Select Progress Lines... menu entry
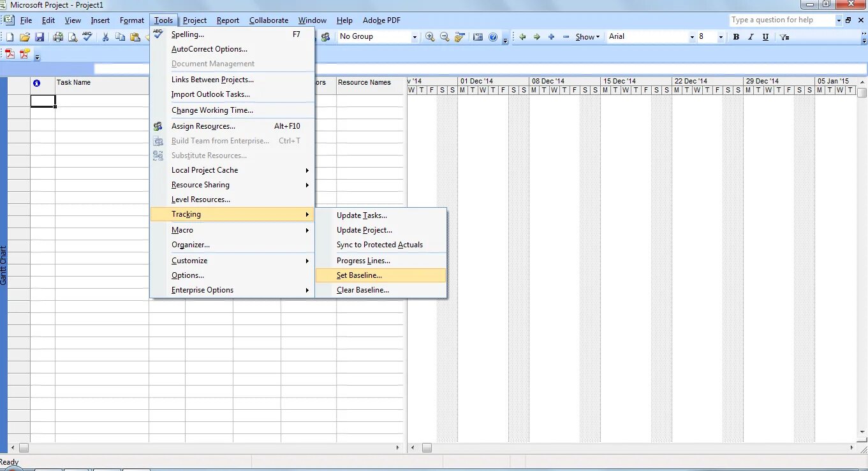Screen dimensions: 868x471 pos(381,261)
